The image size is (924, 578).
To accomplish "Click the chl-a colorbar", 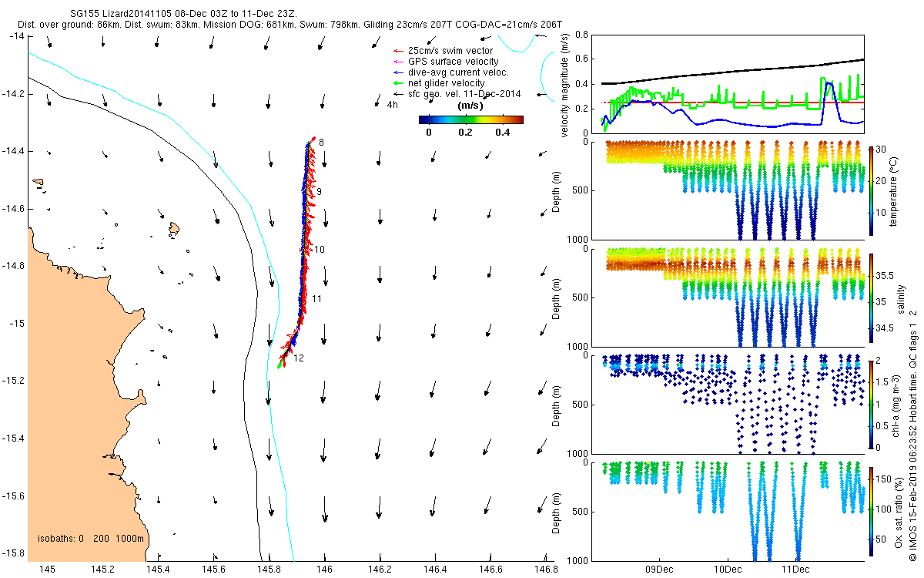I will (871, 405).
